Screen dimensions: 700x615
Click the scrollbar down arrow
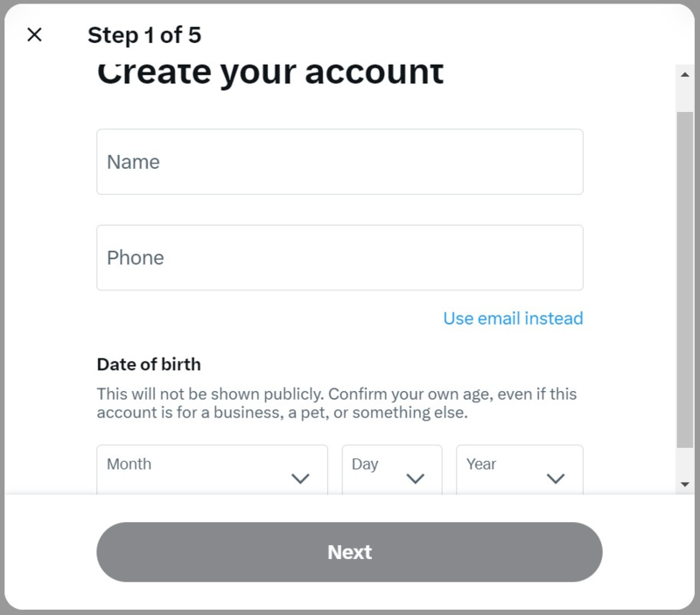(x=685, y=483)
